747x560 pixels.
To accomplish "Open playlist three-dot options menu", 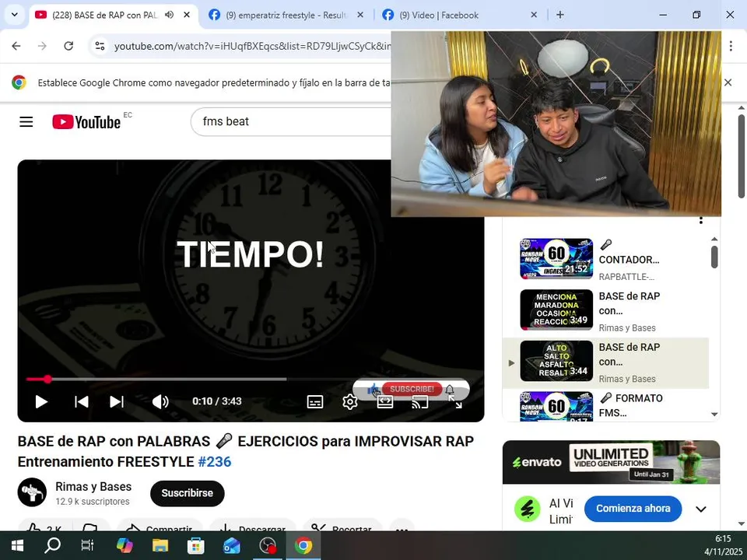I will coord(701,220).
